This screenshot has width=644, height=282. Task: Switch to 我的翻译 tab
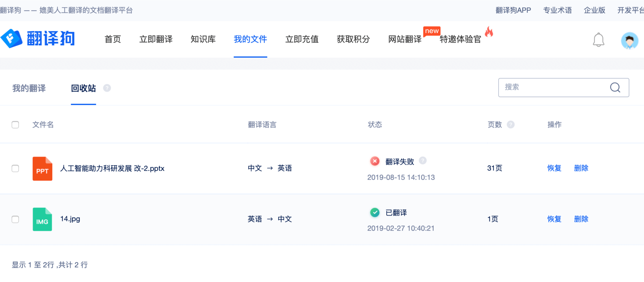point(29,88)
